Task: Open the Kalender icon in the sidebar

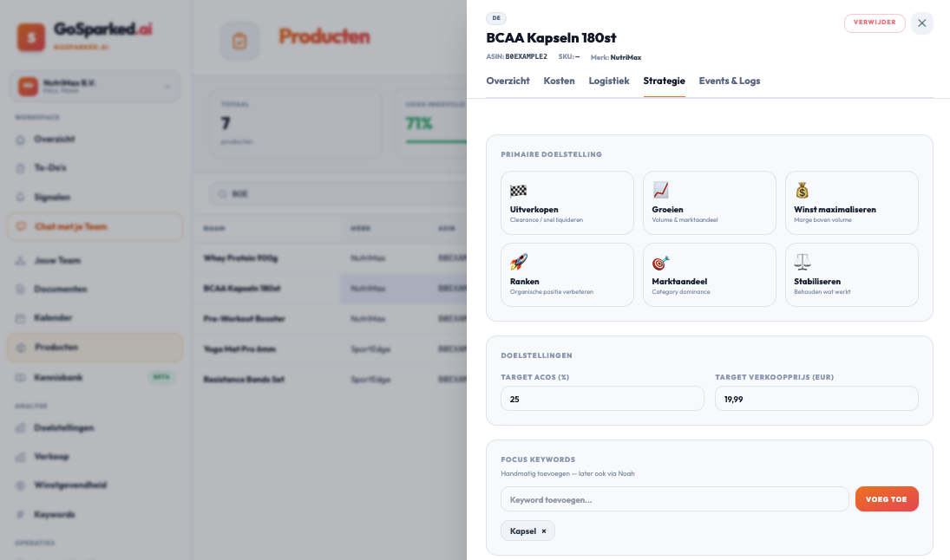Action: pyautogui.click(x=22, y=318)
